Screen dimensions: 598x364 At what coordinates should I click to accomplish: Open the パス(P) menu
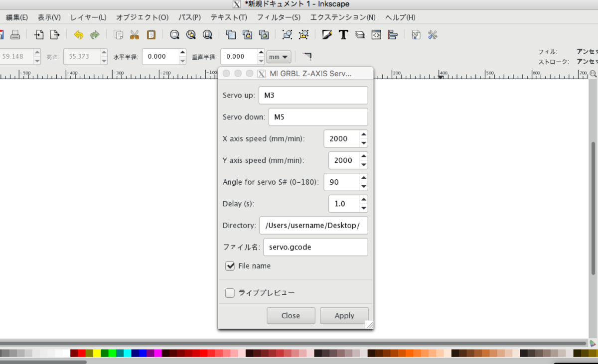click(189, 17)
